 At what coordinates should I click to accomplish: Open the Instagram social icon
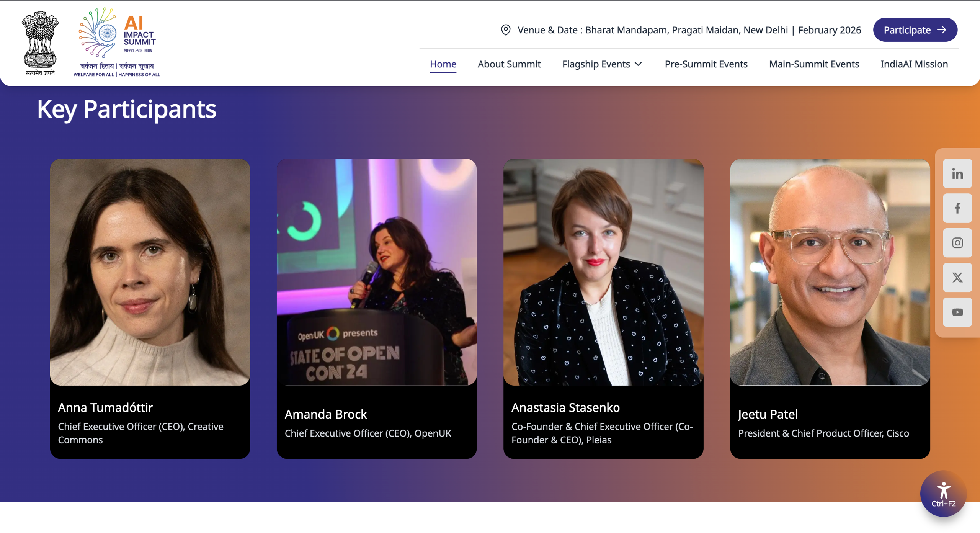point(957,243)
